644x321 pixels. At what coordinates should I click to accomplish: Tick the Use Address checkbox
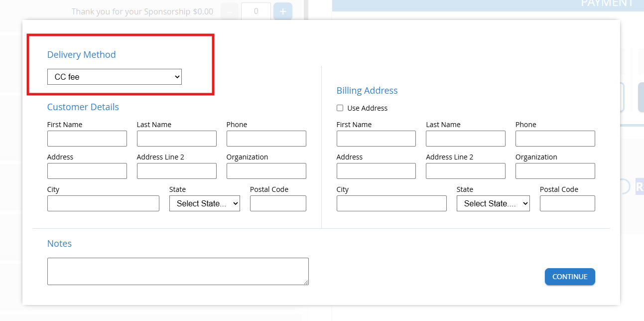tap(340, 108)
